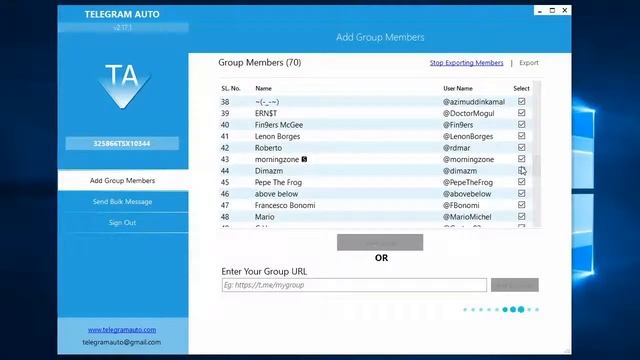The height and width of the screenshot is (360, 640).
Task: Select username @FBonomi
Action: pos(461,205)
